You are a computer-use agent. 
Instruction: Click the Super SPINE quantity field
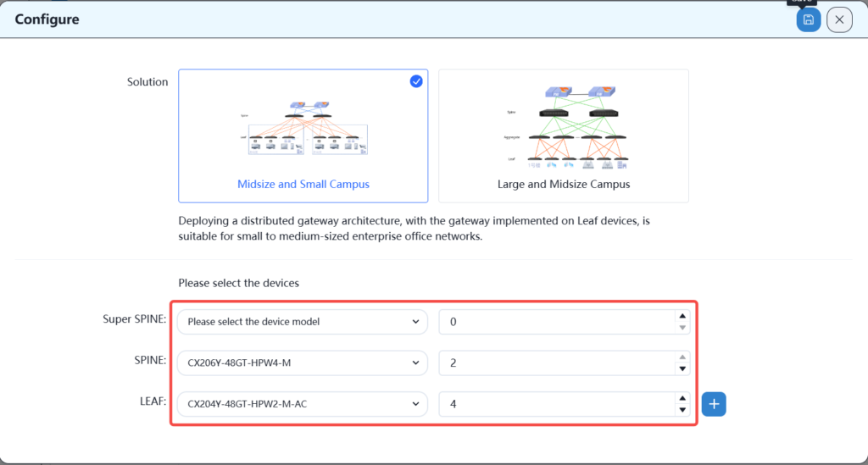pos(555,322)
